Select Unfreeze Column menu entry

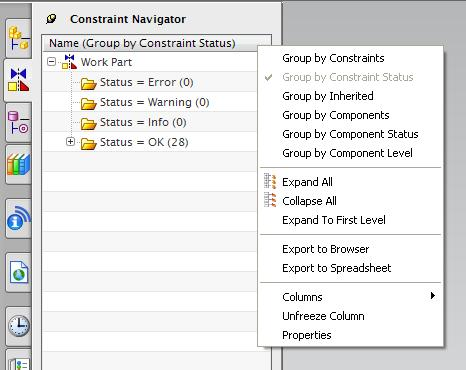click(x=323, y=316)
